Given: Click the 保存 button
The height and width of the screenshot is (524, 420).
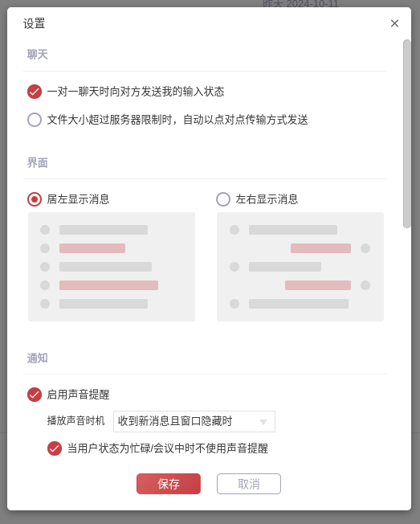Looking at the screenshot, I should pyautogui.click(x=169, y=484).
